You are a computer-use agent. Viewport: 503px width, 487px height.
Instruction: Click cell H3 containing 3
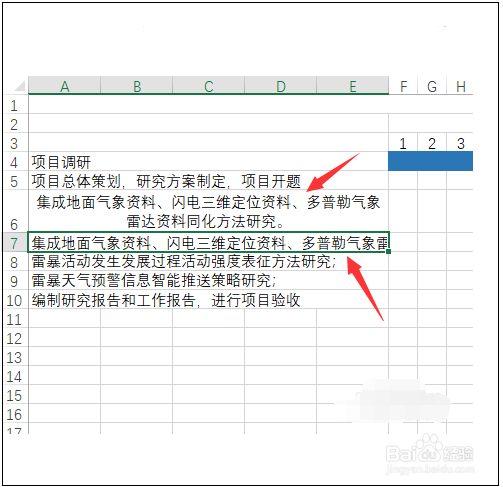(x=460, y=142)
